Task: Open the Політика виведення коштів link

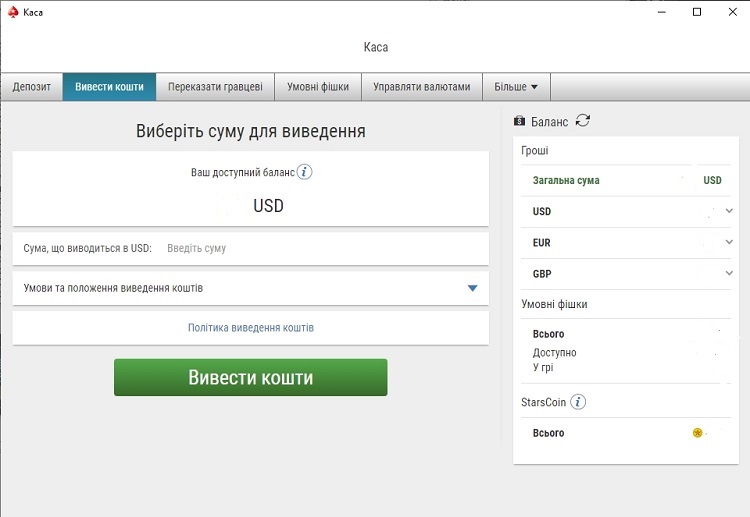Action: 251,328
